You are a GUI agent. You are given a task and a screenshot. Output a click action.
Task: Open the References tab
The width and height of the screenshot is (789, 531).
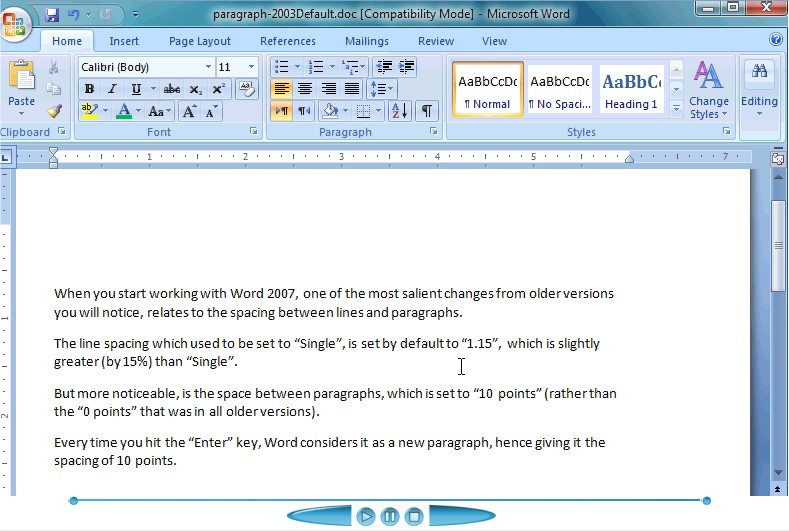[288, 41]
